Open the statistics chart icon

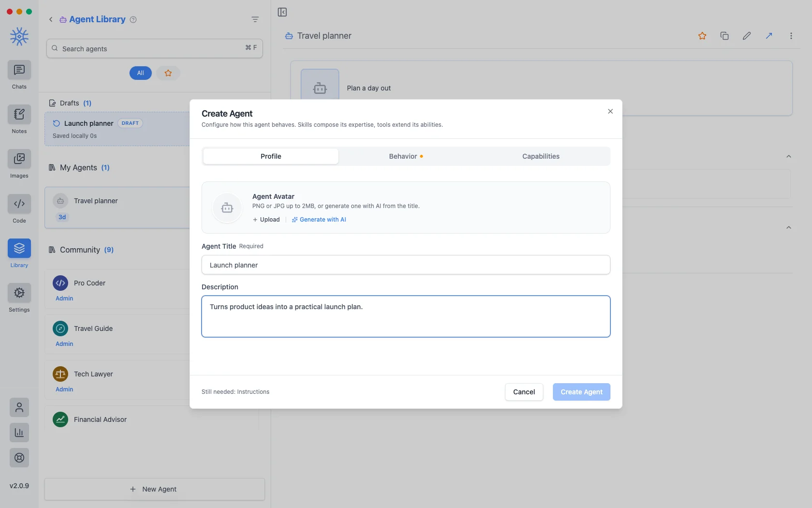19,433
